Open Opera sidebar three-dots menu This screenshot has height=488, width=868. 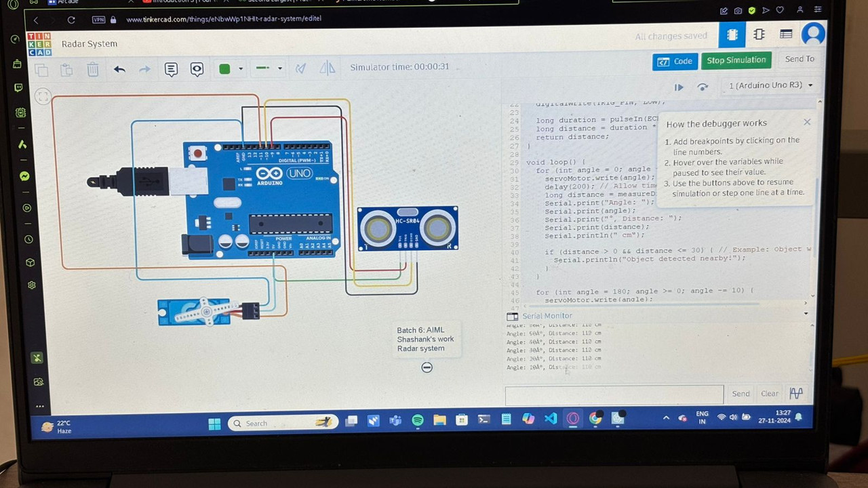tap(39, 407)
